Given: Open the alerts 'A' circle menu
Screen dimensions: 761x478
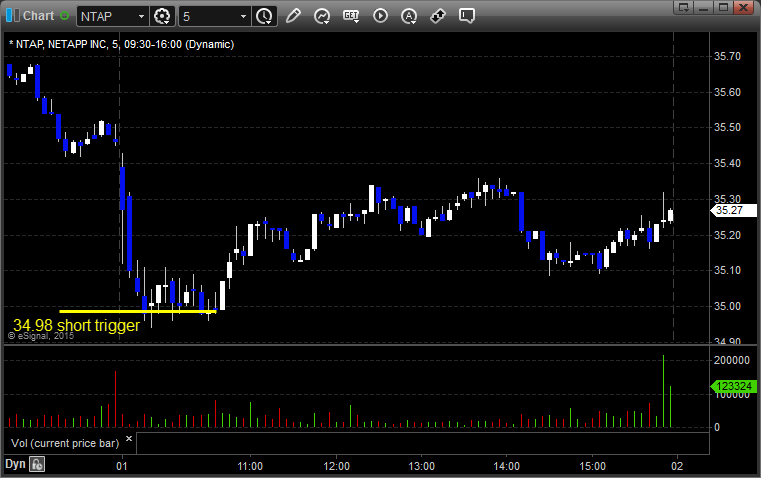Looking at the screenshot, I should point(409,16).
